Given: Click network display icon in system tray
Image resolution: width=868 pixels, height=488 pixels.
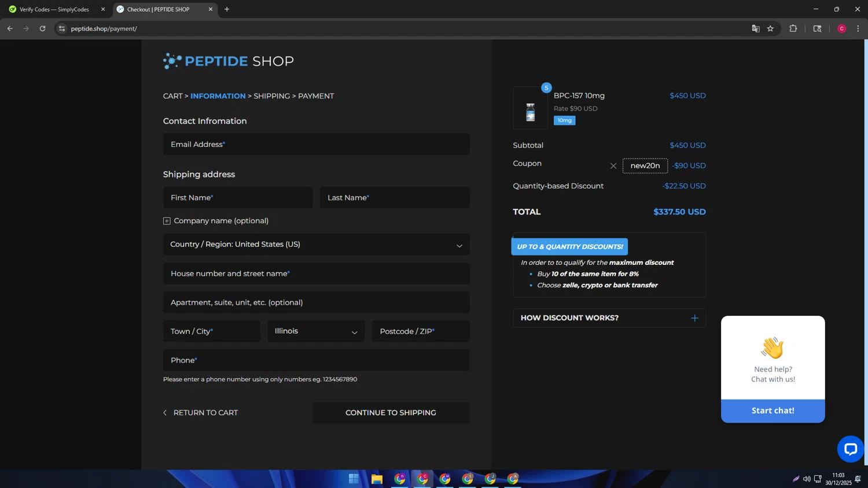Looking at the screenshot, I should (x=818, y=479).
